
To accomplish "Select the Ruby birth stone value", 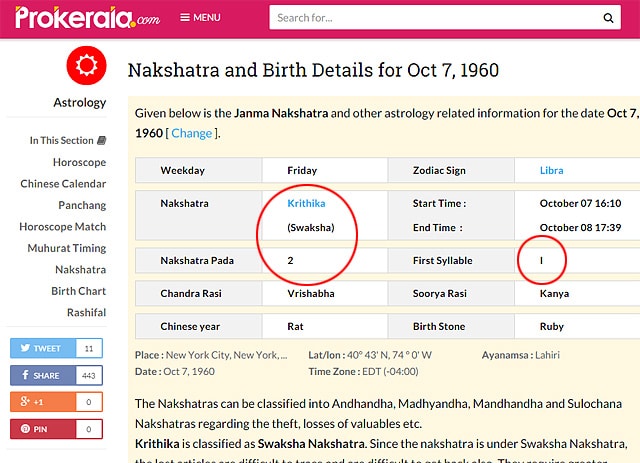I will click(x=552, y=326).
